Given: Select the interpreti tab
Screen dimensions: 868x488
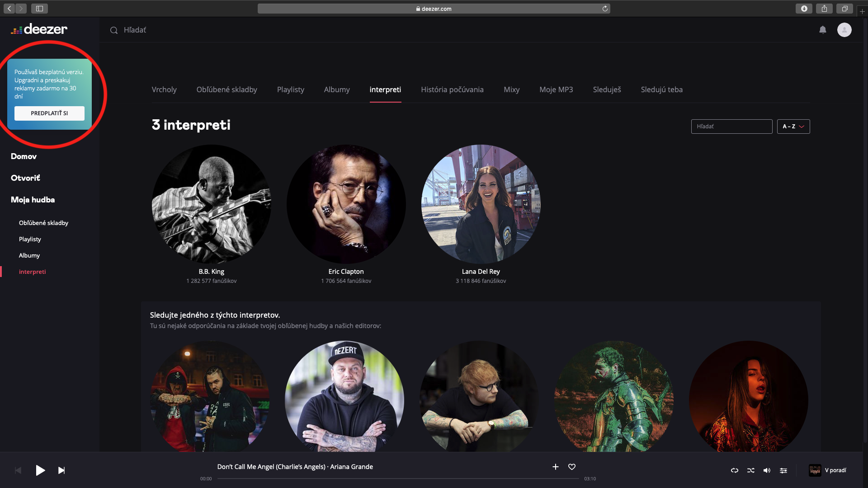Looking at the screenshot, I should (x=385, y=89).
